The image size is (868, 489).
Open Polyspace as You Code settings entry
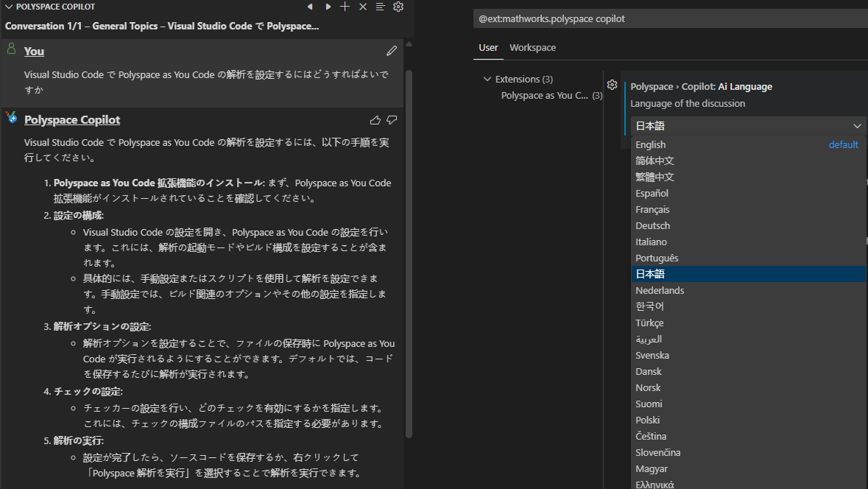[545, 96]
